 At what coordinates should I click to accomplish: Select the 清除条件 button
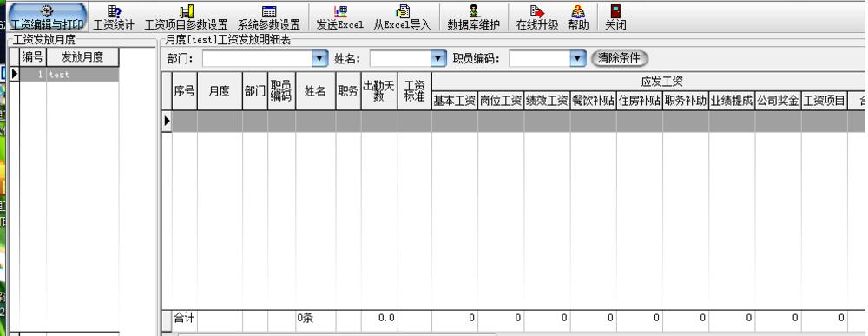[x=619, y=58]
